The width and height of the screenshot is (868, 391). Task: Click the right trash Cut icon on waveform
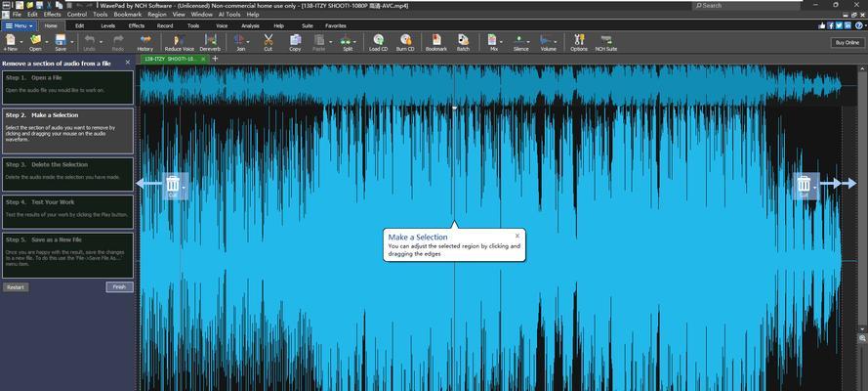pos(804,184)
